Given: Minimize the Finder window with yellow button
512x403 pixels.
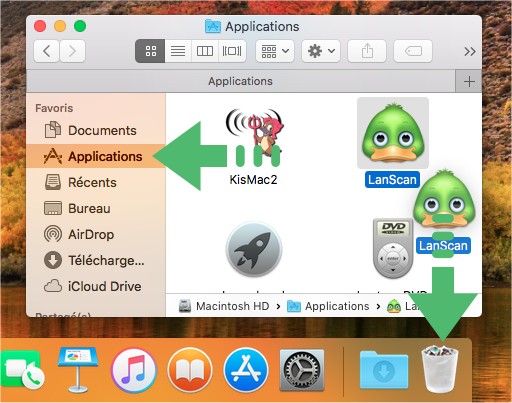Looking at the screenshot, I should [60, 26].
